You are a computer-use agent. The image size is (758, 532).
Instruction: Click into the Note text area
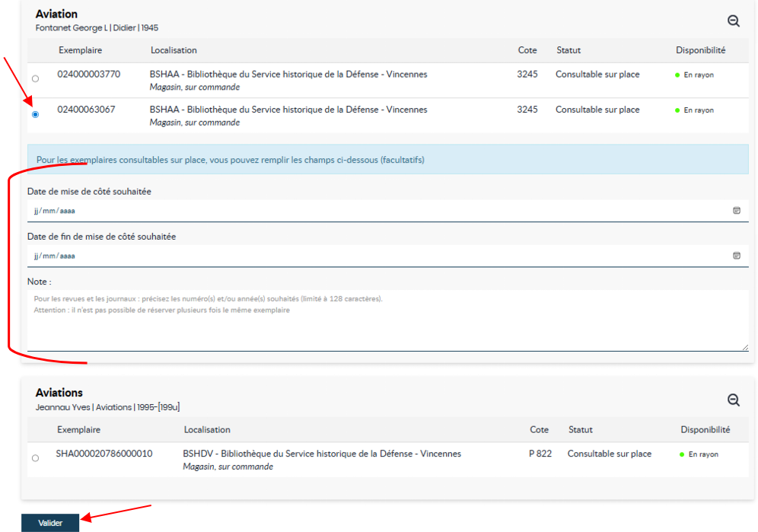click(387, 320)
